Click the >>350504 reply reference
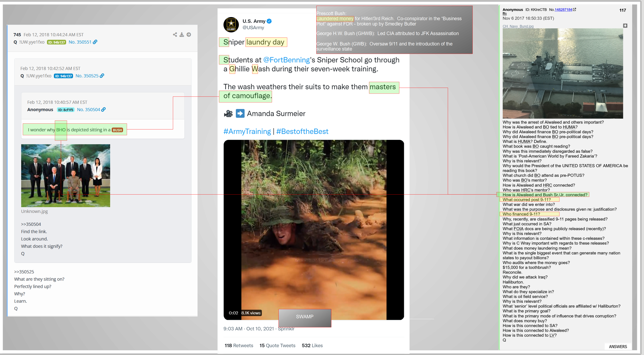 point(31,224)
